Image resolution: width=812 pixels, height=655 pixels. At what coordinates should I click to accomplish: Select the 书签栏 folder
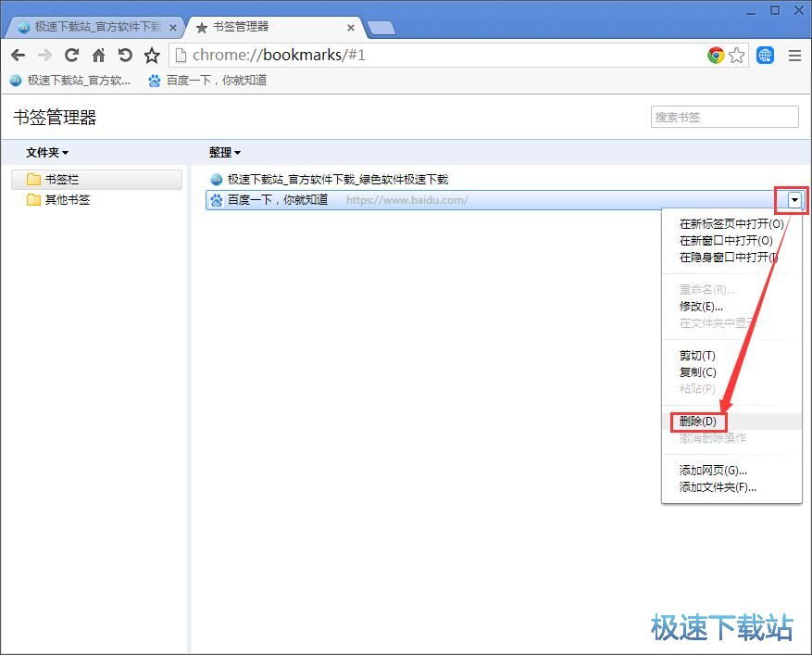(x=97, y=180)
